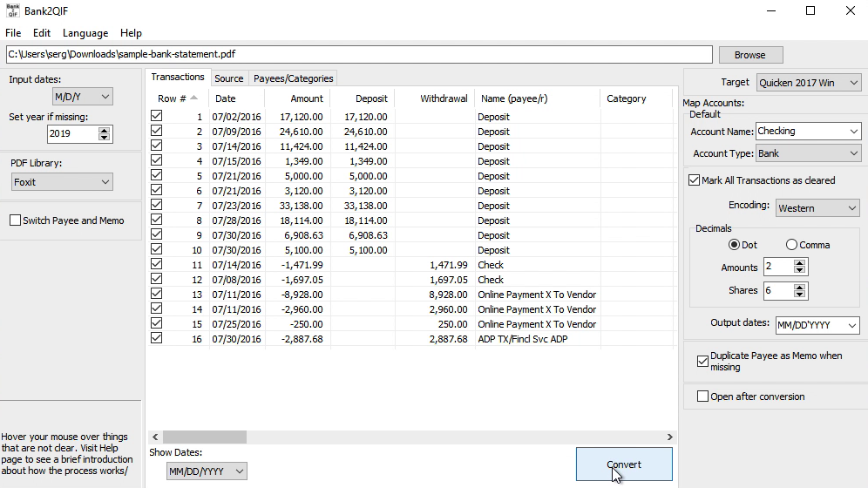This screenshot has height=488, width=868.
Task: Open the File menu
Action: pyautogui.click(x=13, y=33)
